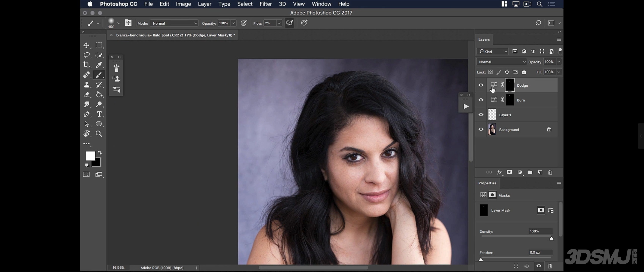Select the Move tool
The image size is (644, 272).
pyautogui.click(x=86, y=45)
